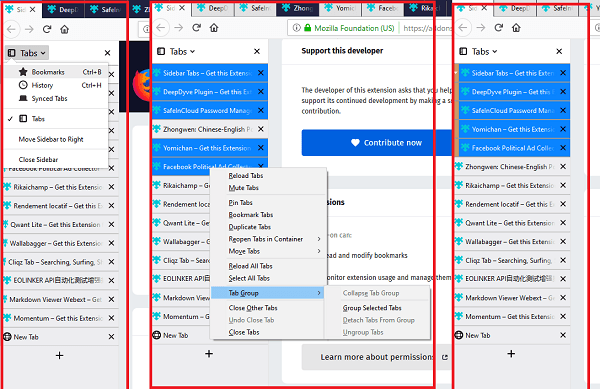The height and width of the screenshot is (389, 600).
Task: Choose Synced Tabs in left sidebar menu
Action: (56, 99)
